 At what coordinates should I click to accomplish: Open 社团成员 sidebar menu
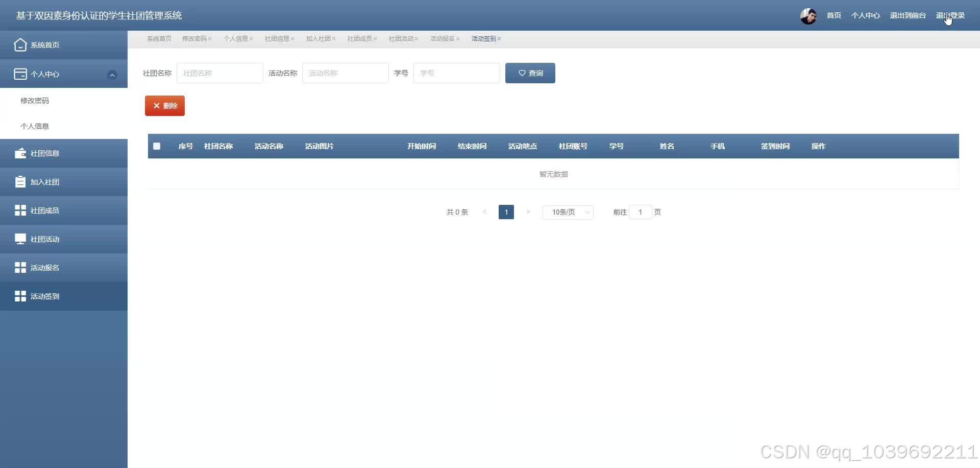[64, 210]
